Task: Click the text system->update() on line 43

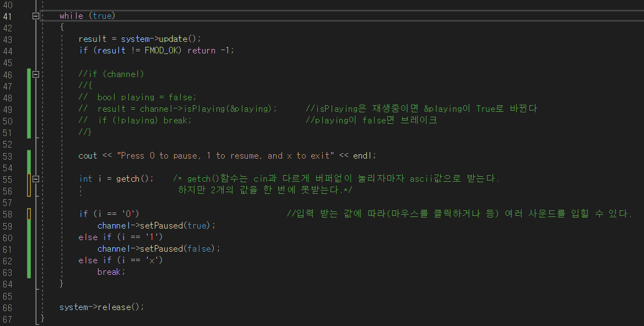Action: pyautogui.click(x=161, y=39)
